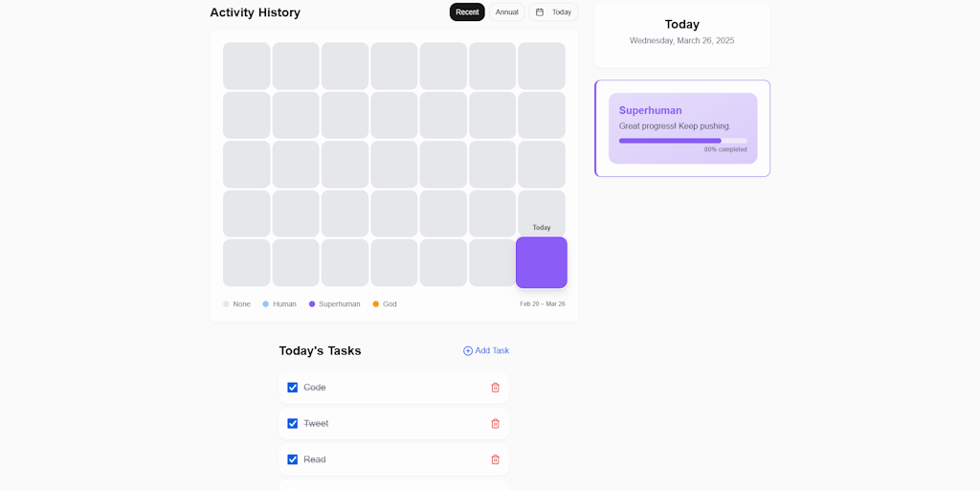Remove the Read task via trash icon
Image resolution: width=980 pixels, height=490 pixels.
click(495, 459)
